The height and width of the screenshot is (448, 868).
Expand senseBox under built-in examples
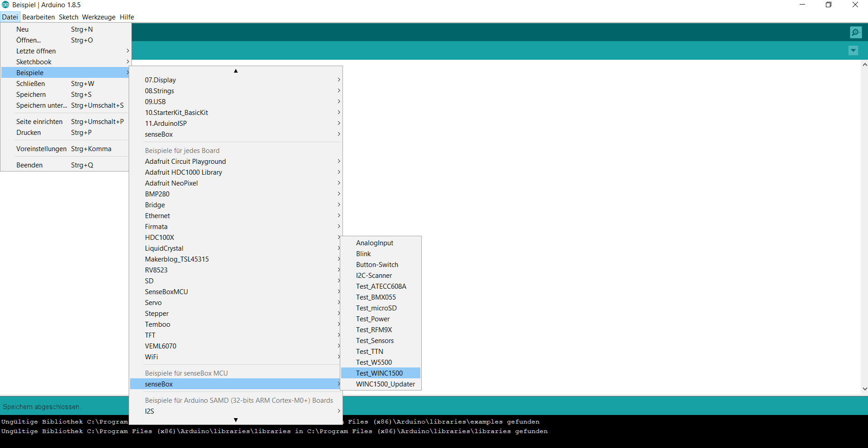(236, 134)
